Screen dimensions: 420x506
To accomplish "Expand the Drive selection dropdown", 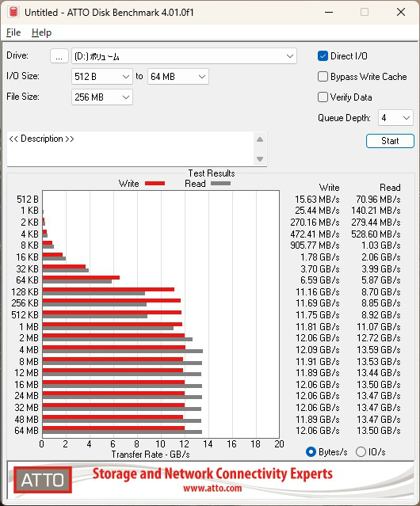I will (x=184, y=56).
